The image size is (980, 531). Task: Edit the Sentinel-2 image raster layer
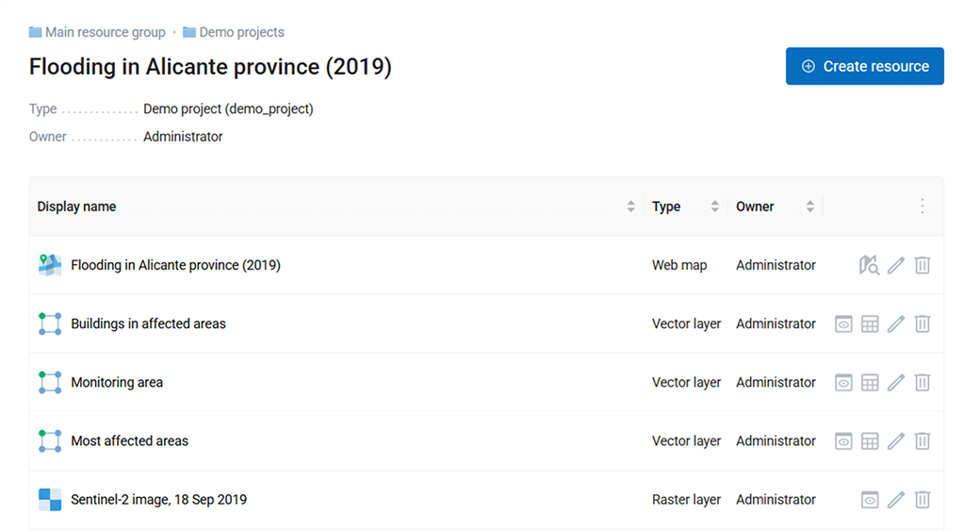click(x=896, y=500)
